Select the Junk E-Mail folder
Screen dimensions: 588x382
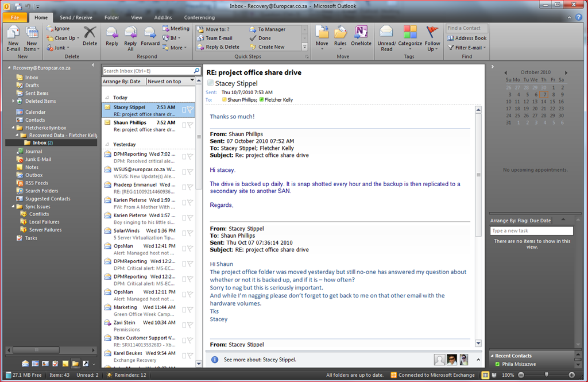38,160
